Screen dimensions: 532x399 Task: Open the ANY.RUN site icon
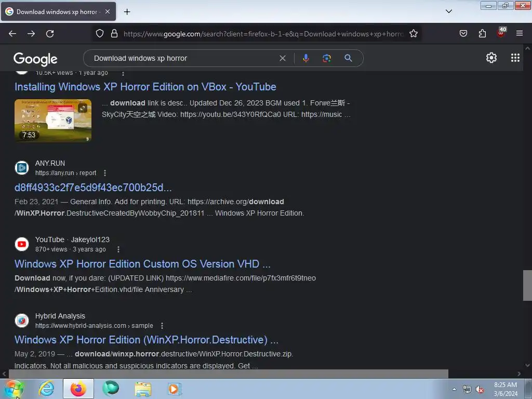[22, 168]
